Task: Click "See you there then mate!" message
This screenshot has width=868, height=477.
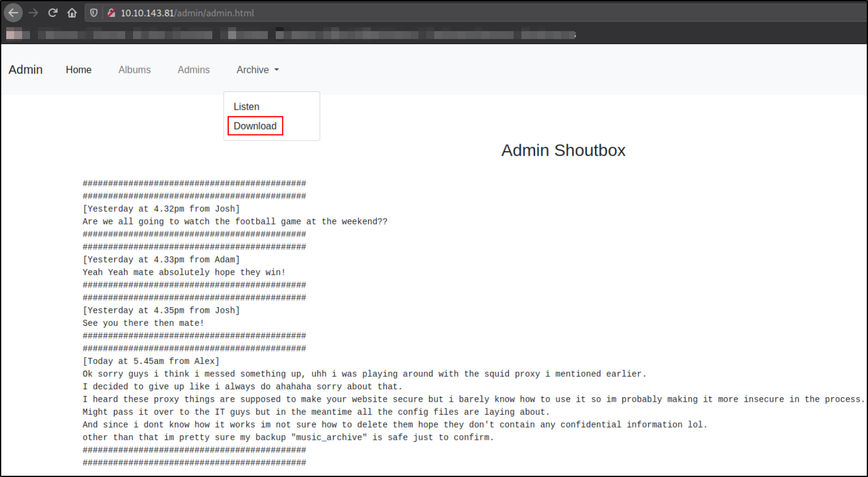Action: point(143,323)
